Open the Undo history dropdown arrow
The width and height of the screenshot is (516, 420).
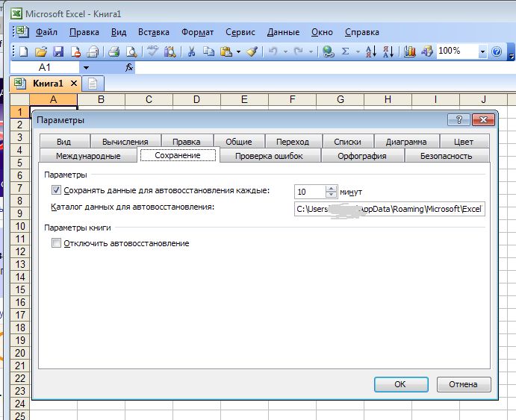point(285,51)
